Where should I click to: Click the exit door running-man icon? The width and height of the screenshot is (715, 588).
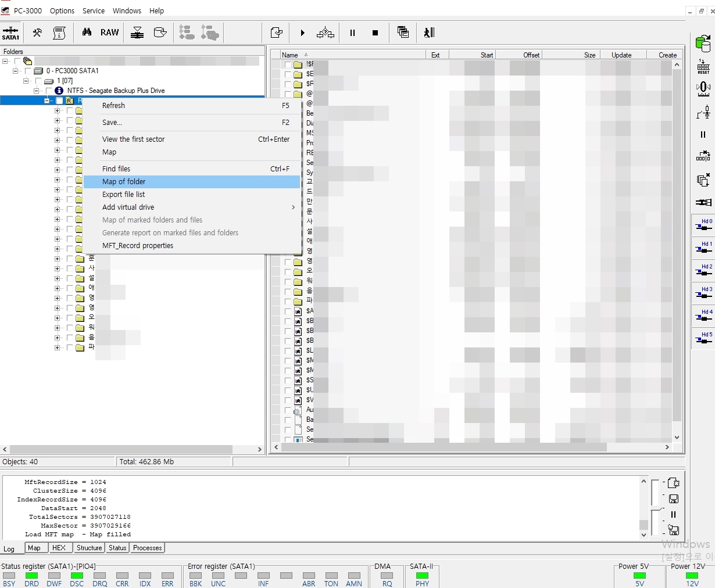point(429,33)
